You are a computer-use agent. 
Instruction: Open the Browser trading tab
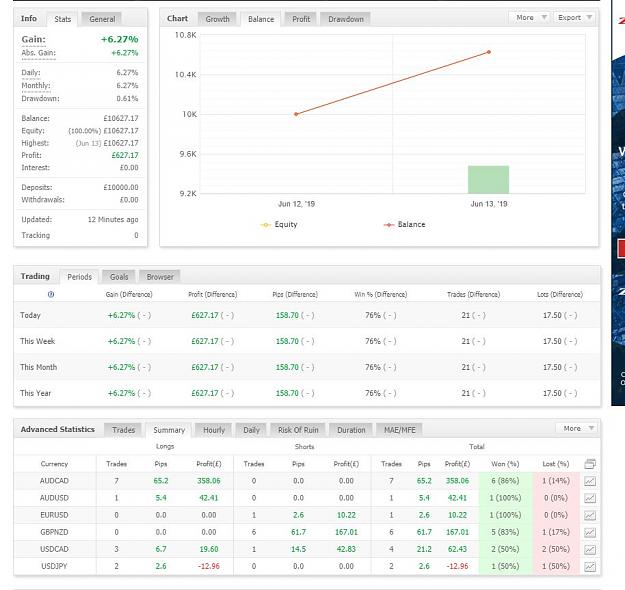click(x=160, y=277)
